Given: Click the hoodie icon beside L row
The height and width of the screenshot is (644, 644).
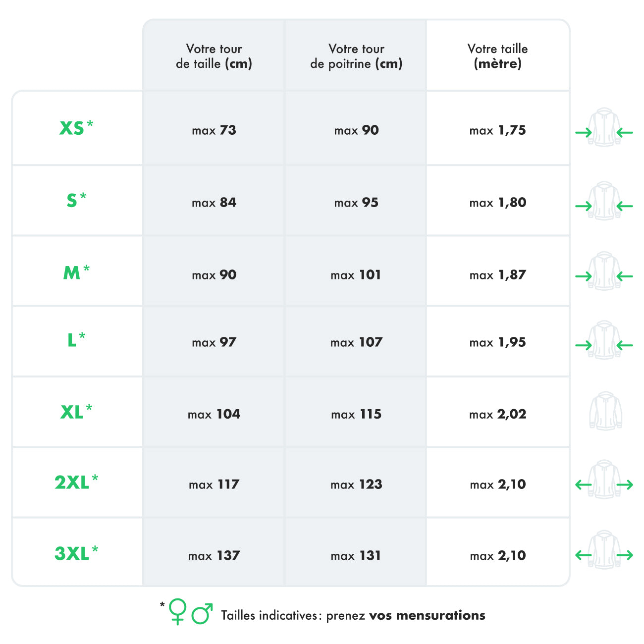Looking at the screenshot, I should click(x=604, y=340).
